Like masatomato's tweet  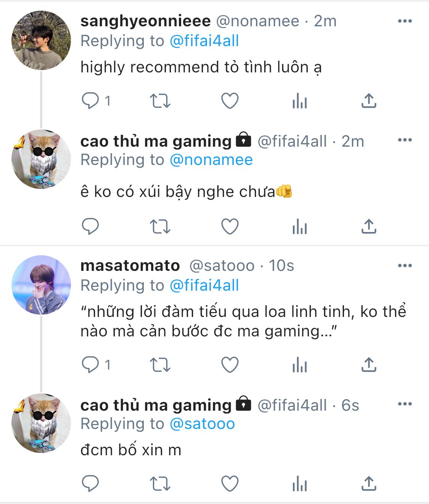point(230,365)
